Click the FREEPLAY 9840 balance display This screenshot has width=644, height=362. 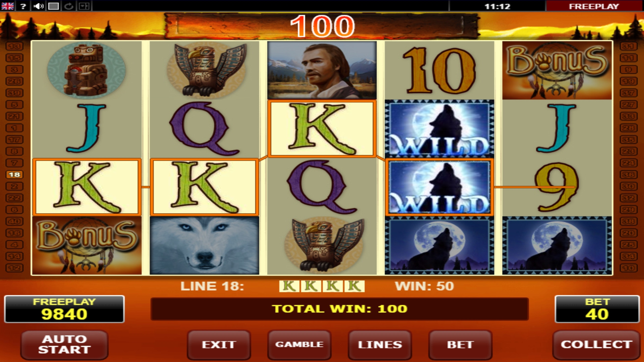coord(64,309)
